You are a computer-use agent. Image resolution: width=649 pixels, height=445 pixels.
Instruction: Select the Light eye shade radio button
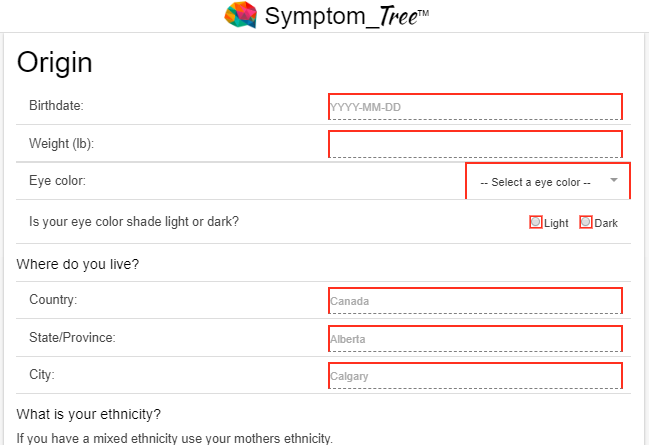[536, 222]
